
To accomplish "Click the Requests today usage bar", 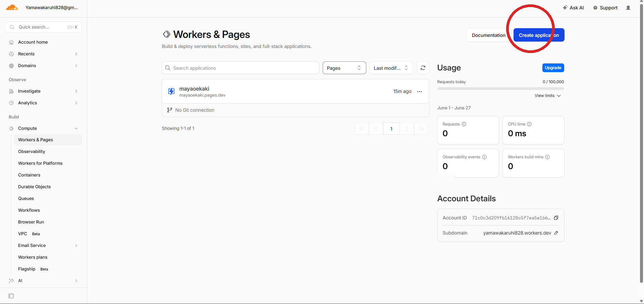I will pyautogui.click(x=500, y=89).
